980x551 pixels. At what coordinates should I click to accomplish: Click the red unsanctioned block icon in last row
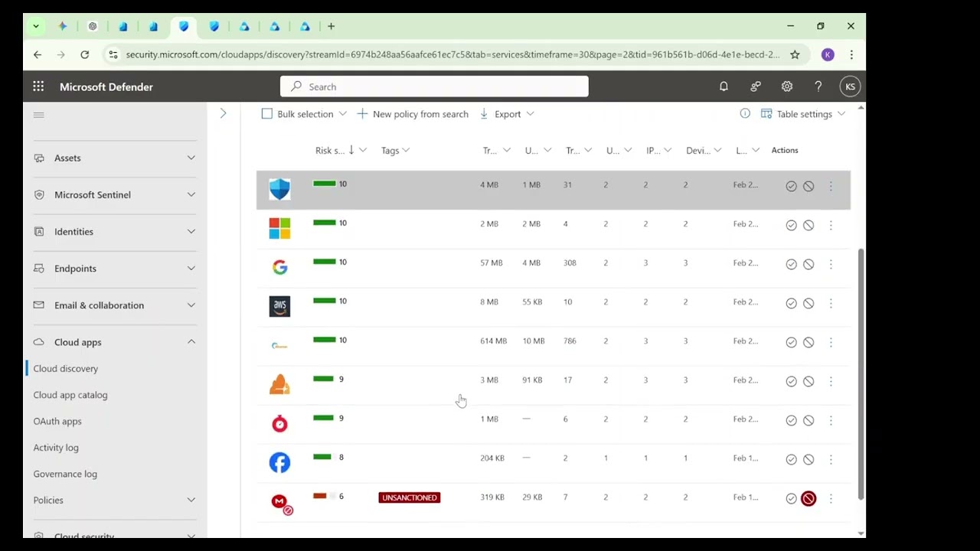pyautogui.click(x=808, y=498)
